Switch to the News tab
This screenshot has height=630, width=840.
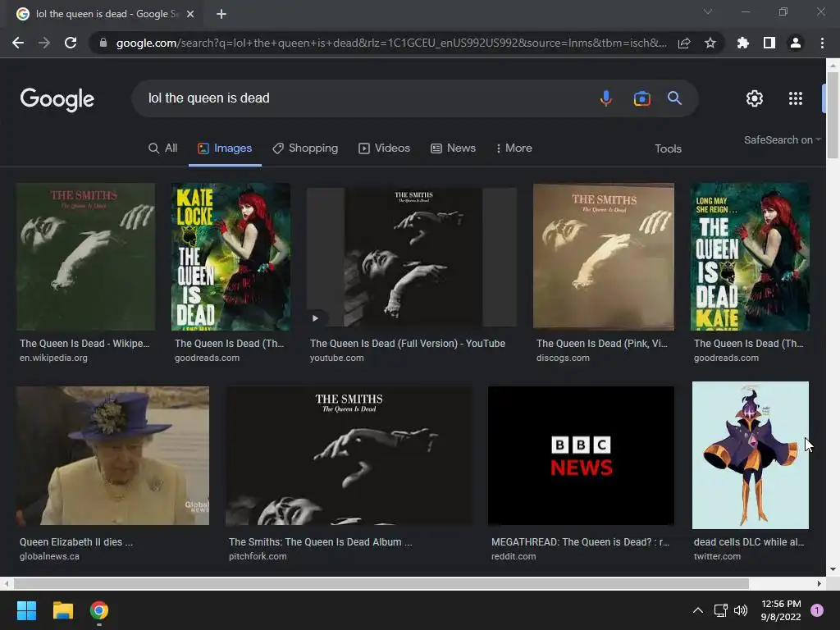(453, 148)
